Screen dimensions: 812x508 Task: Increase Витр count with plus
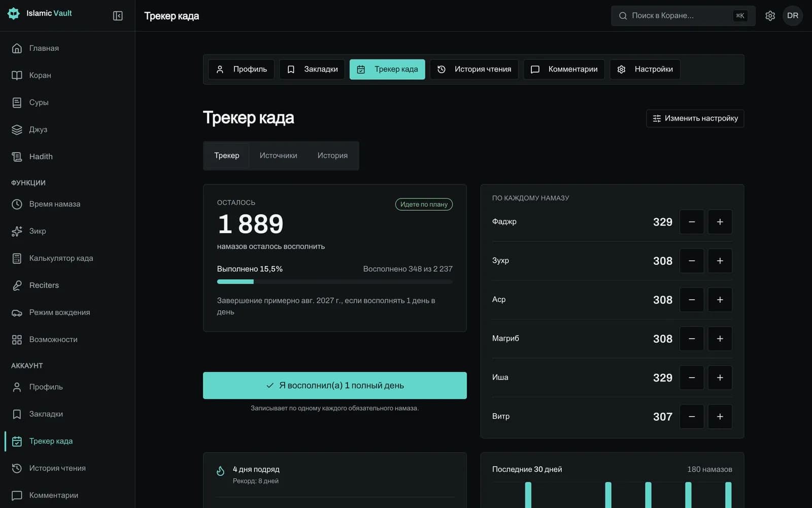click(720, 417)
